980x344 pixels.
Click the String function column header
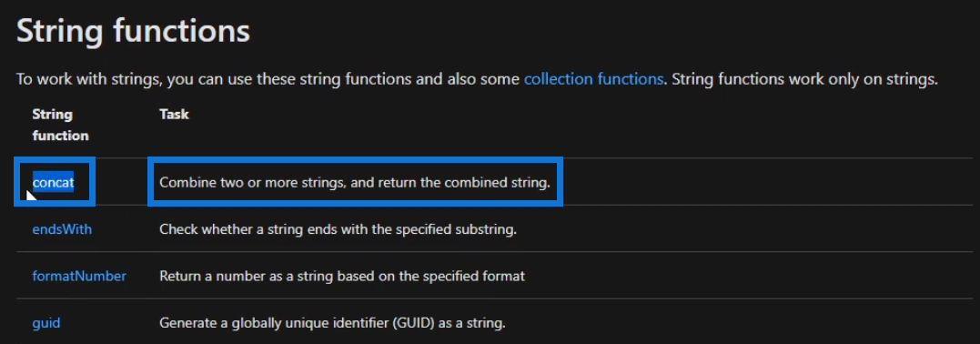61,125
